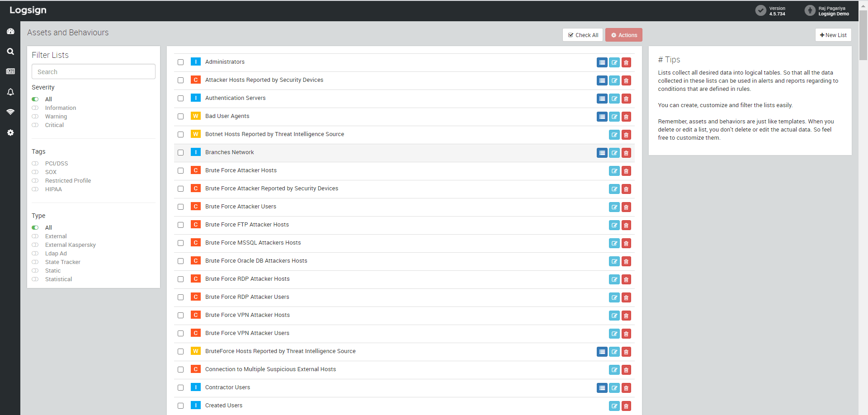Check the Branches Network checkbox
Image resolution: width=868 pixels, height=415 pixels.
tap(180, 153)
